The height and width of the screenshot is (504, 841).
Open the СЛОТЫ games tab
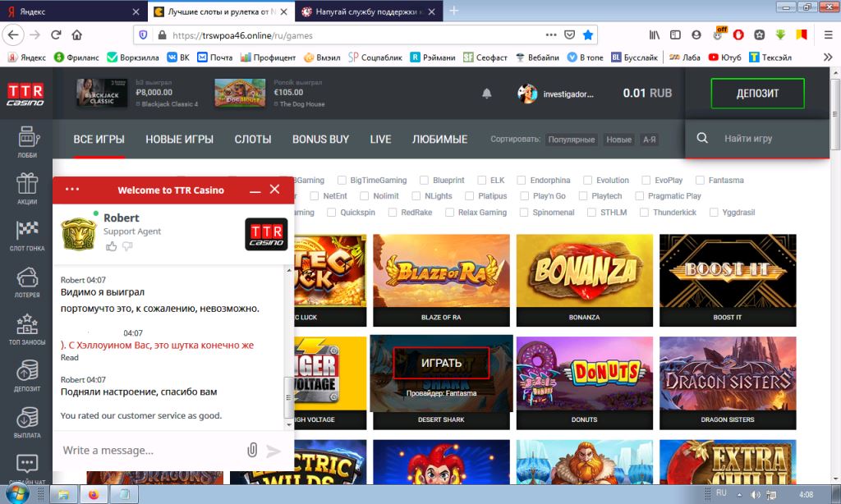coord(253,140)
